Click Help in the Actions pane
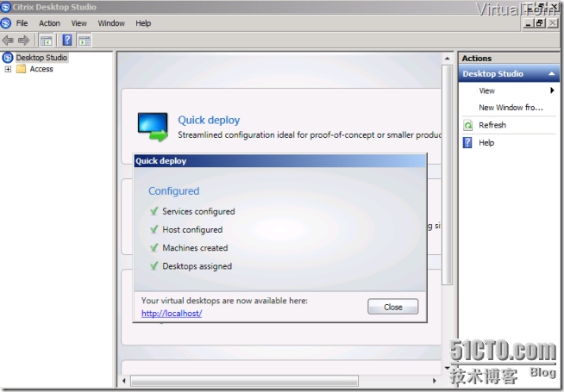Viewport: 564px width, 392px height. 486,143
